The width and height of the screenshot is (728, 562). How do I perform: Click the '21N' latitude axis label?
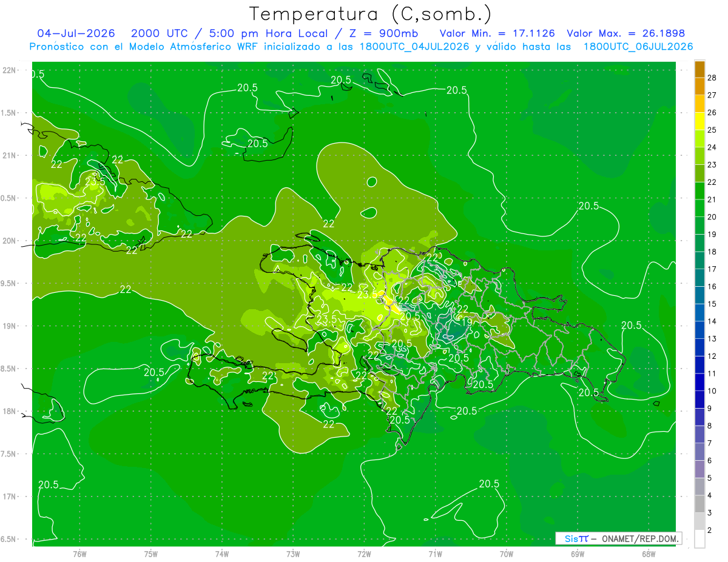(10, 155)
